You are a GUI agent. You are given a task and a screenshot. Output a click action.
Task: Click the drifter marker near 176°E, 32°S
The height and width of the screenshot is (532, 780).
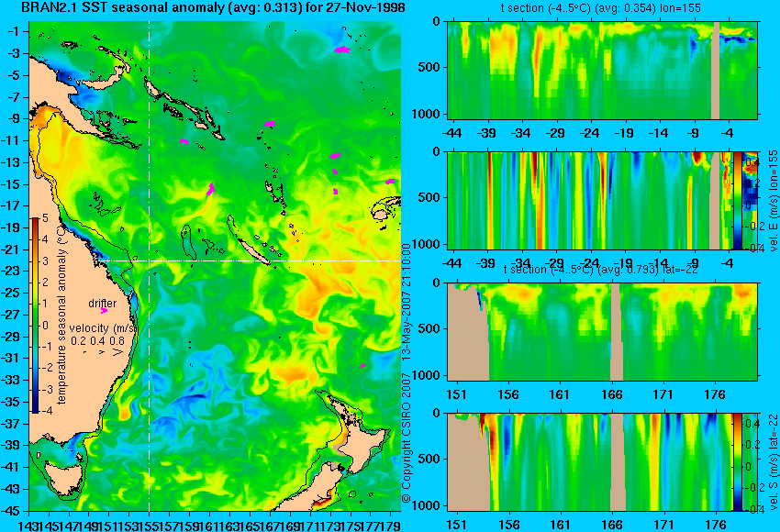[x=362, y=365]
